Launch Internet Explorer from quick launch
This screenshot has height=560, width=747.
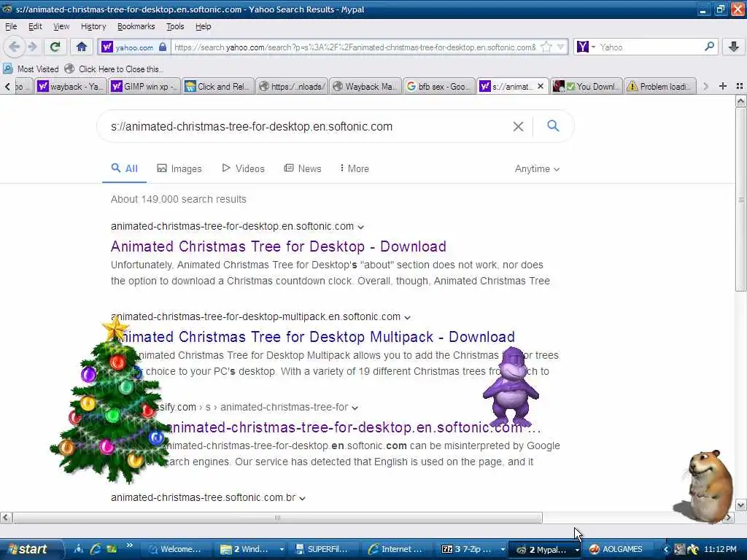click(96, 549)
